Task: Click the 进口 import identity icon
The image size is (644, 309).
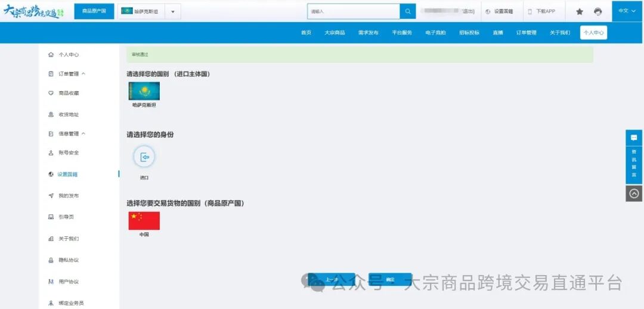Action: 144,157
